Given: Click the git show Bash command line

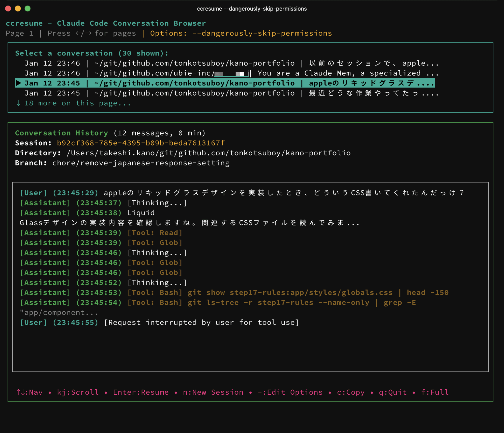Looking at the screenshot, I should click(290, 293).
